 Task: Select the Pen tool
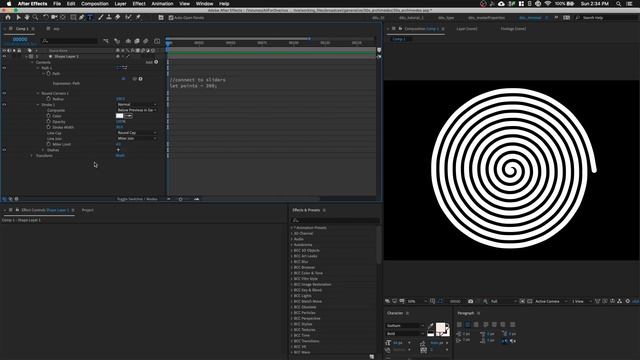click(82, 18)
